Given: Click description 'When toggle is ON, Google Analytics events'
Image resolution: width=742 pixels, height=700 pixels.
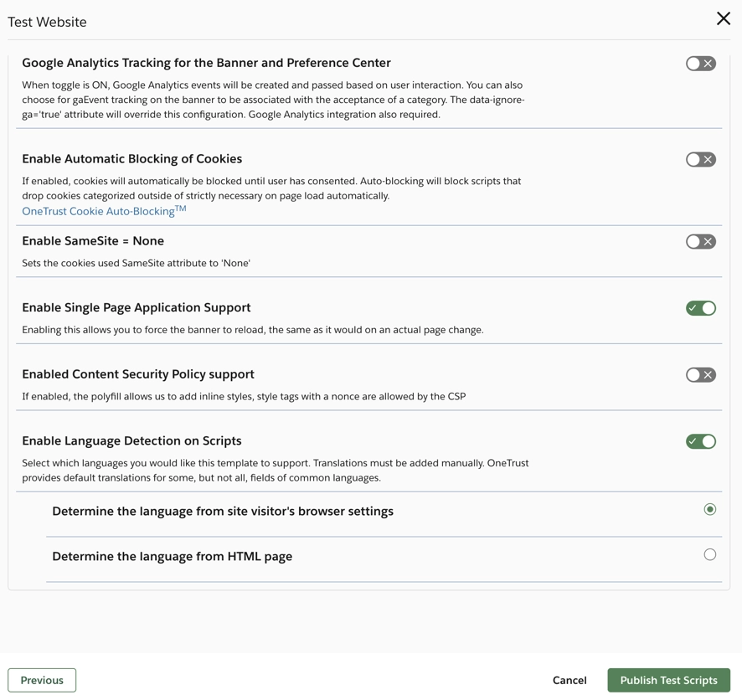Looking at the screenshot, I should [273, 100].
